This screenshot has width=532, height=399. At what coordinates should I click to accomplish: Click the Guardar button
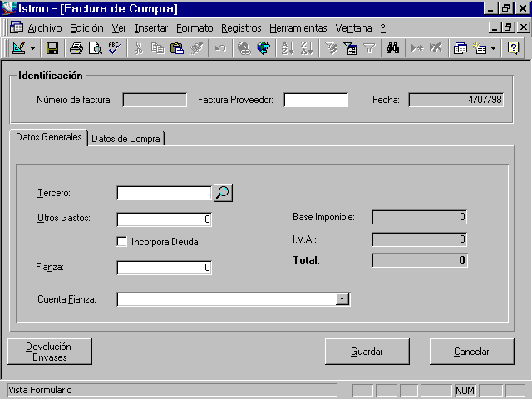click(367, 352)
